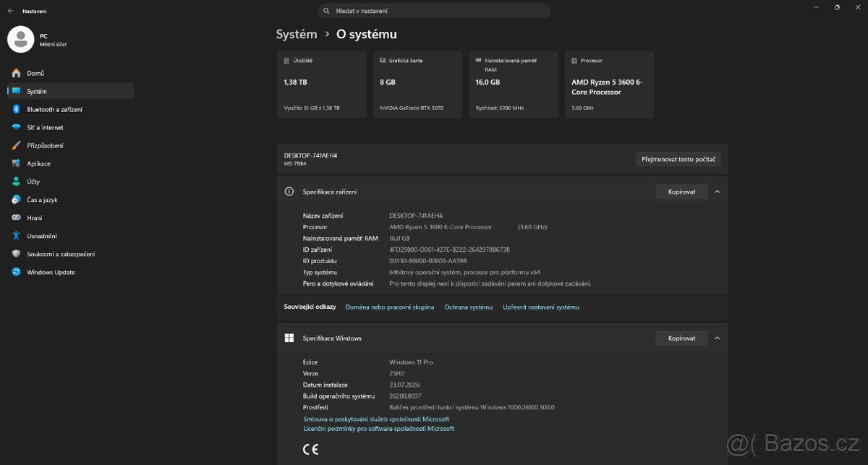Viewport: 868px width, 465px height.
Task: Select Bluetooth a zařízení menu item
Action: pos(70,109)
